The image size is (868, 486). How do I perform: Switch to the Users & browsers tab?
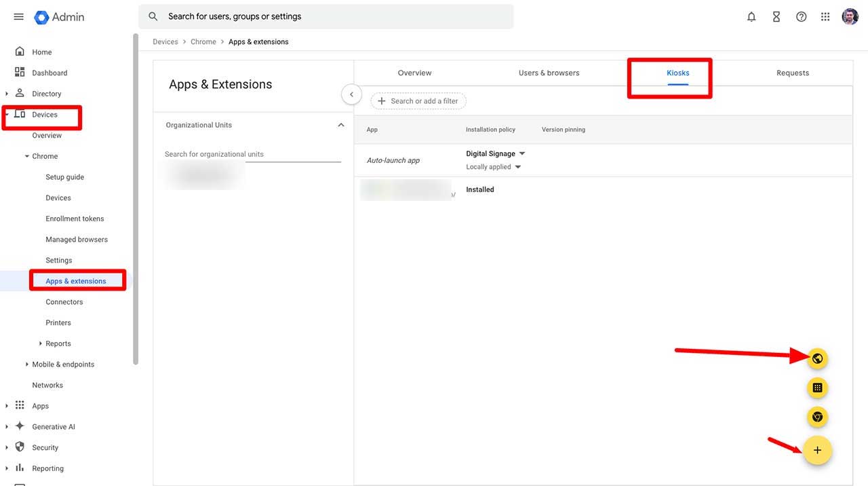pos(549,73)
